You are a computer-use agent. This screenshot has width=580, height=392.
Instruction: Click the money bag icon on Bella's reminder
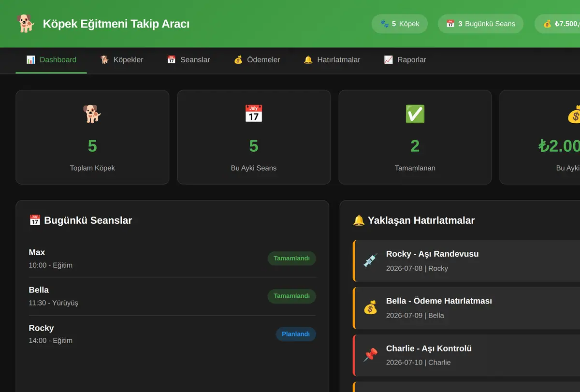pos(370,307)
